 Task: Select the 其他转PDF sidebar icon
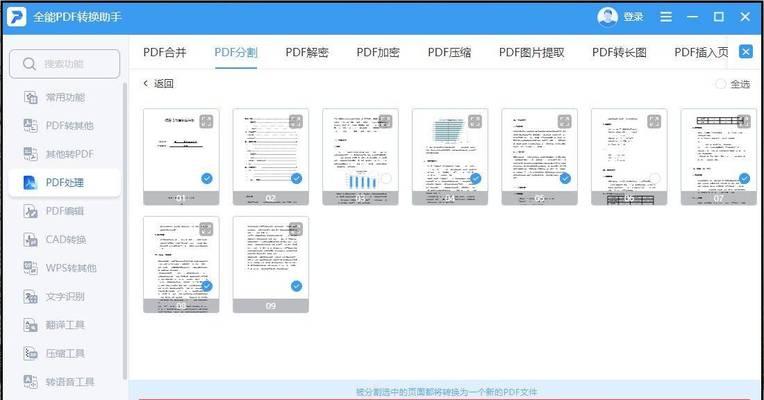[x=30, y=154]
